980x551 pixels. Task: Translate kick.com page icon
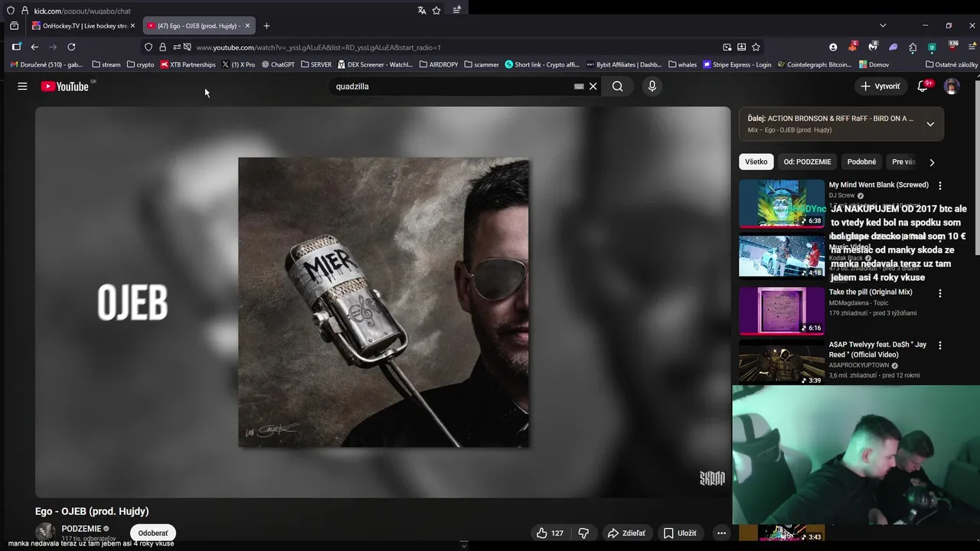pos(422,11)
